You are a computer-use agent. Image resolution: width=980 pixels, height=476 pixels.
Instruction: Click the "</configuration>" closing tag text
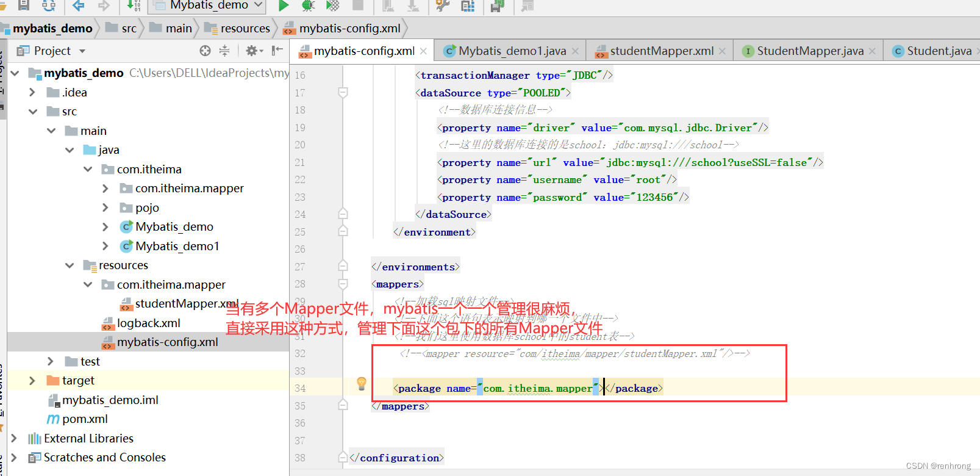(396, 458)
